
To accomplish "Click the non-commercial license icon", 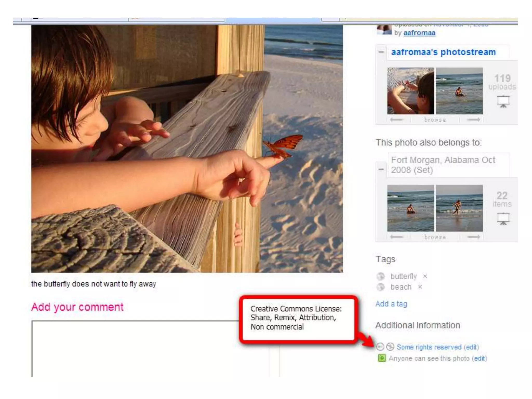I will [390, 347].
